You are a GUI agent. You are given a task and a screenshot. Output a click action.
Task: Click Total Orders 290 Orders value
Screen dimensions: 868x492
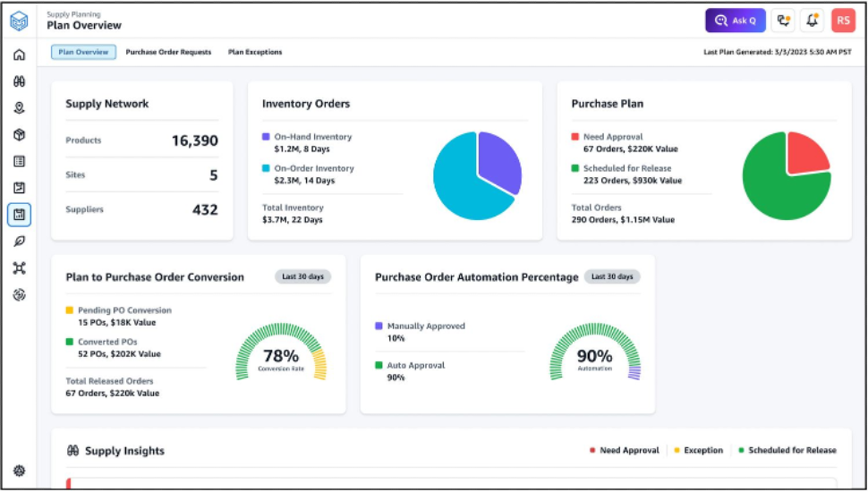tap(623, 220)
